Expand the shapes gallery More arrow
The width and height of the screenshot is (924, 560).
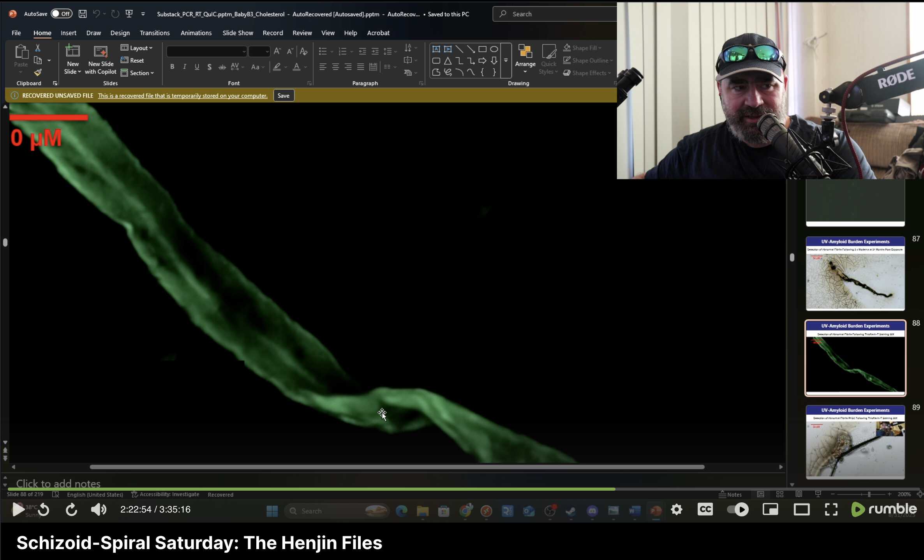(506, 60)
